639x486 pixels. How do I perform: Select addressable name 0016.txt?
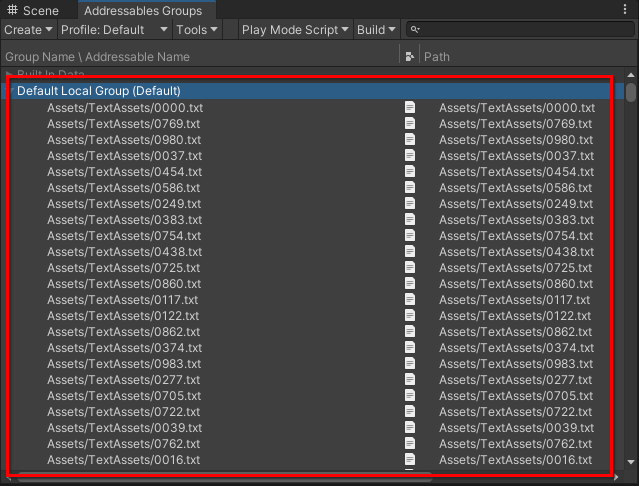(123, 460)
